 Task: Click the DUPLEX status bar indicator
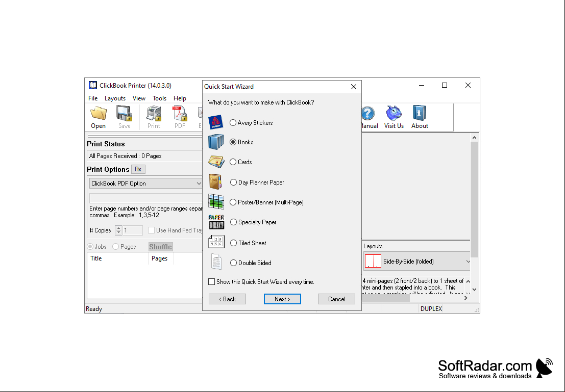tap(431, 309)
